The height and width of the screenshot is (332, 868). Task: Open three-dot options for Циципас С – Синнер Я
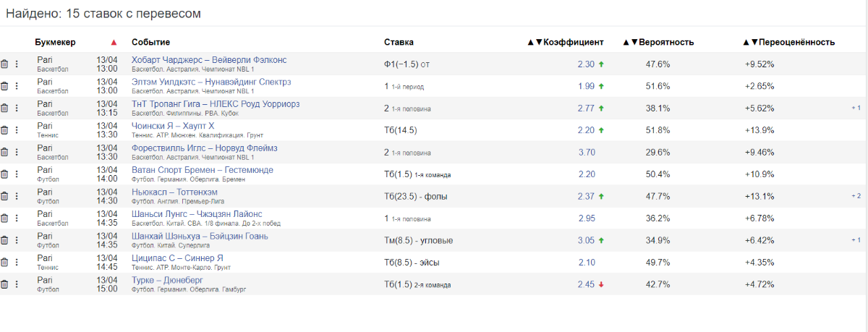(x=14, y=263)
